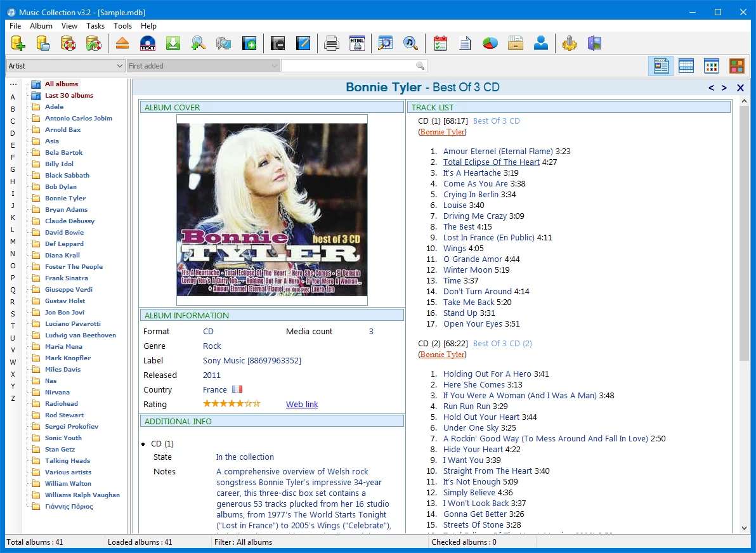Click the text document report icon
The height and width of the screenshot is (553, 756).
click(466, 43)
